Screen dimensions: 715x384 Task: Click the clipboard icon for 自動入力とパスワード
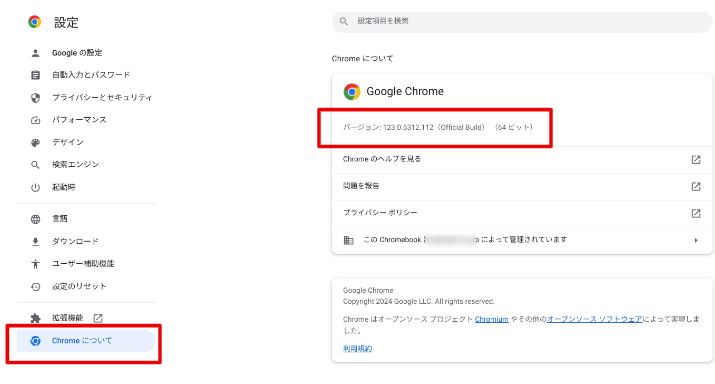(35, 75)
